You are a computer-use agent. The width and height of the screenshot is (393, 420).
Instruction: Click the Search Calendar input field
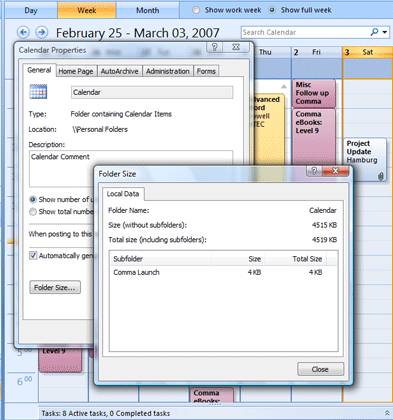tap(305, 32)
